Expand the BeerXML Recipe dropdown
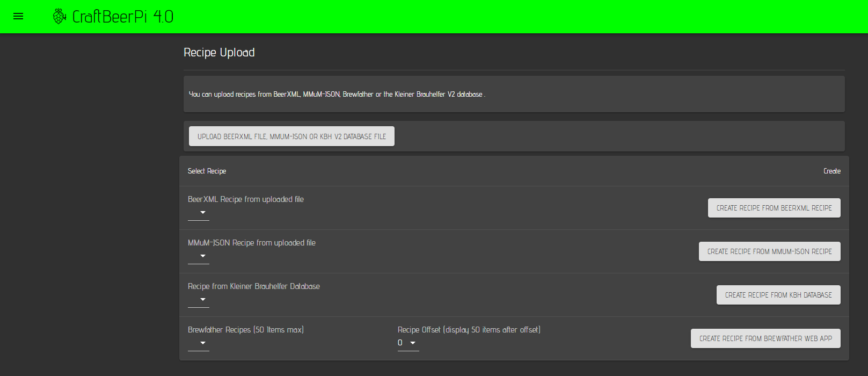 pos(199,213)
